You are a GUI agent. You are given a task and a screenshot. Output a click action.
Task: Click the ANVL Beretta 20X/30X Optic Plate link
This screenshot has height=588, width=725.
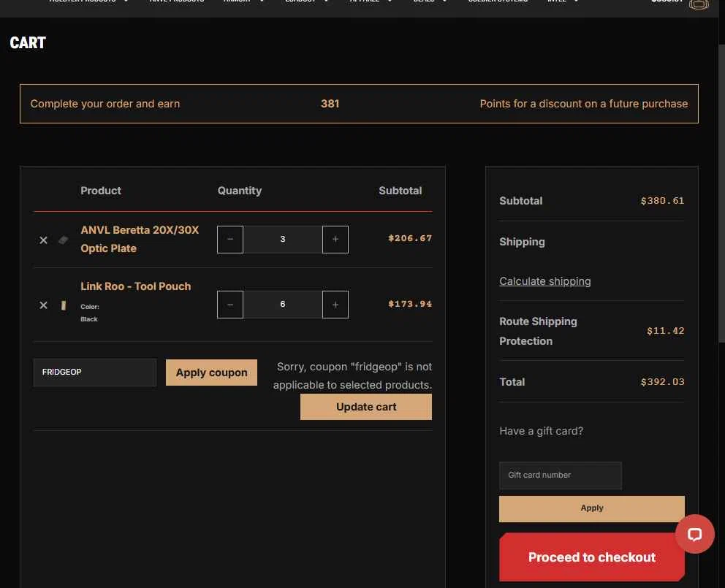point(140,239)
